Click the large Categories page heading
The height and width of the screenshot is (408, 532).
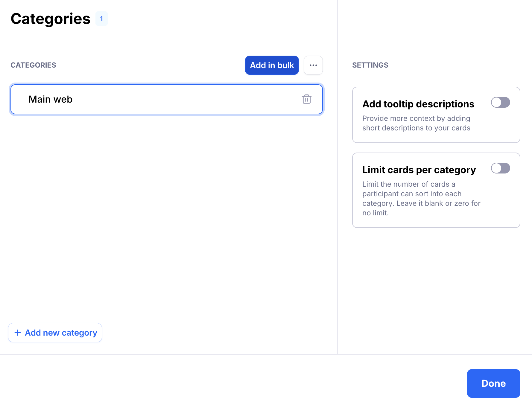[x=50, y=19]
